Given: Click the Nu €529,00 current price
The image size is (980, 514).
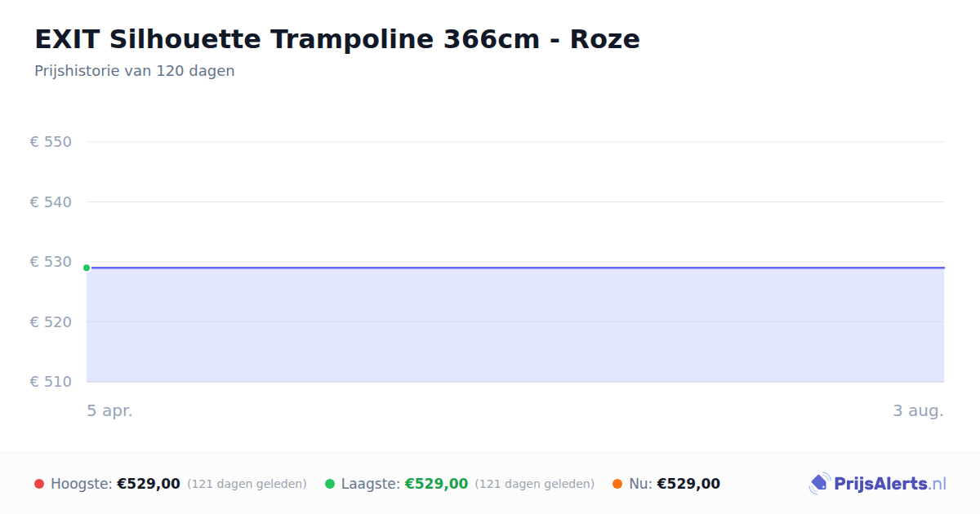Looking at the screenshot, I should [x=688, y=484].
